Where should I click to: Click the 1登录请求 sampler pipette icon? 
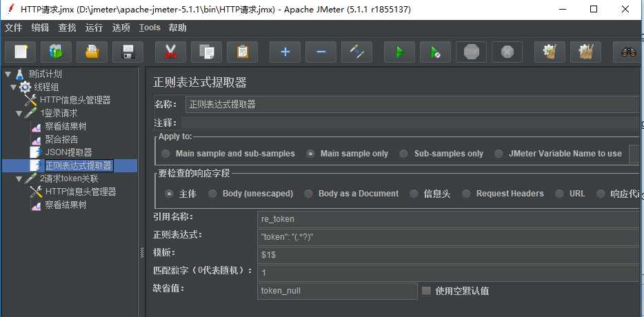pyautogui.click(x=31, y=113)
